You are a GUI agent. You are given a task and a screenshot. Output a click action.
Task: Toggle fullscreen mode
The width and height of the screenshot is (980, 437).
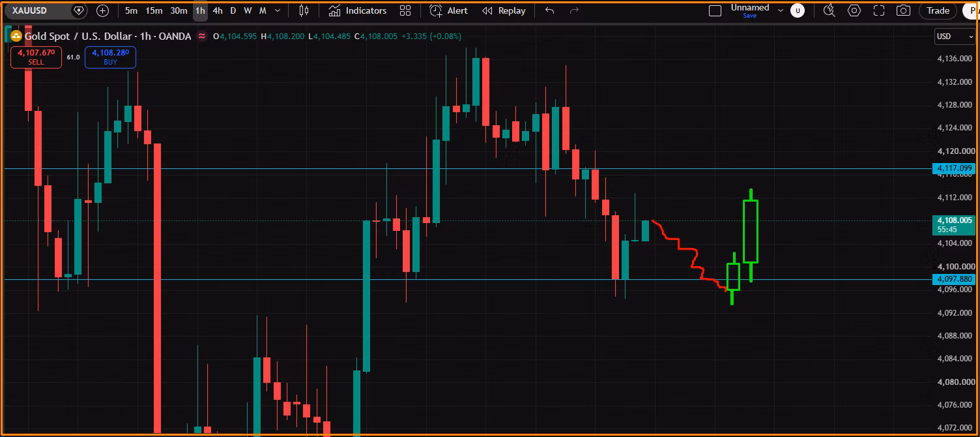point(879,10)
